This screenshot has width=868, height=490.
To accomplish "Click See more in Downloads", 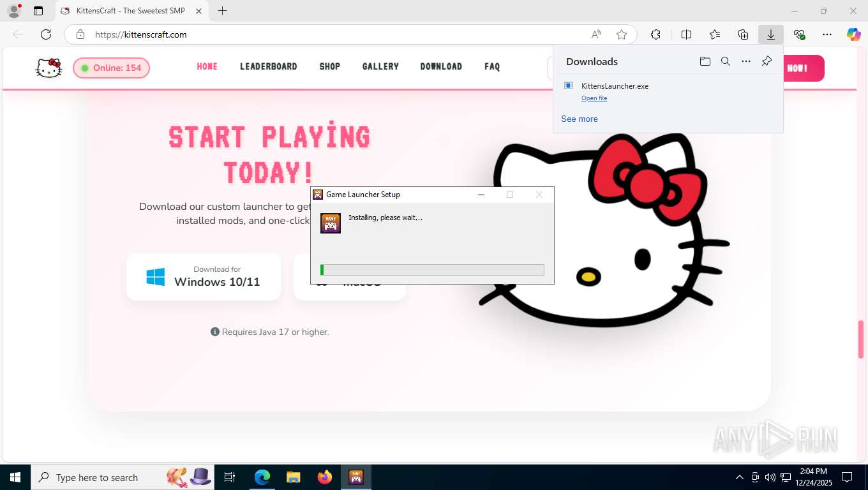I will click(580, 119).
